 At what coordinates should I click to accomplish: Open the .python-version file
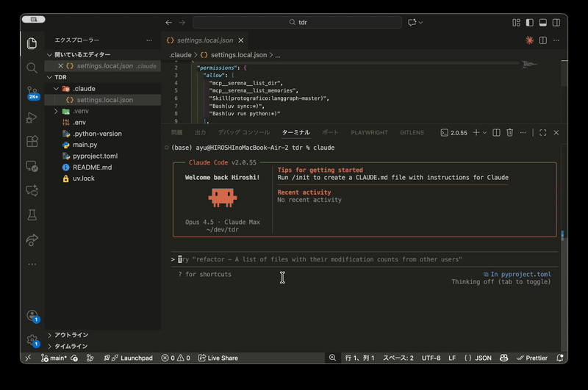pyautogui.click(x=97, y=134)
